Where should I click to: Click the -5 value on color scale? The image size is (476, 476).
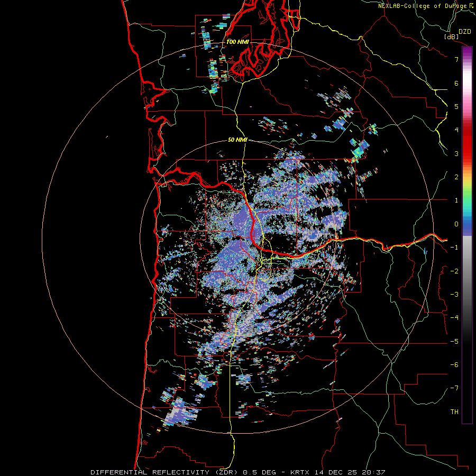[454, 342]
